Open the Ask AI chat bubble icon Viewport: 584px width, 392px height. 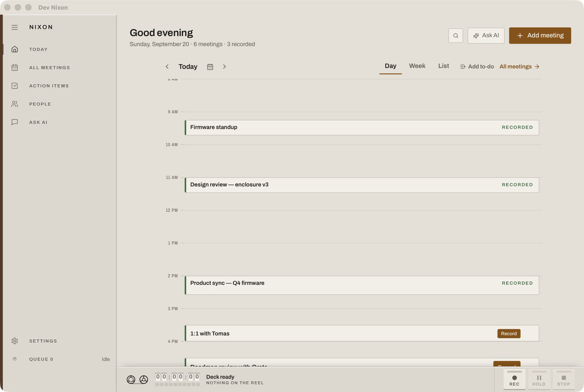[15, 122]
